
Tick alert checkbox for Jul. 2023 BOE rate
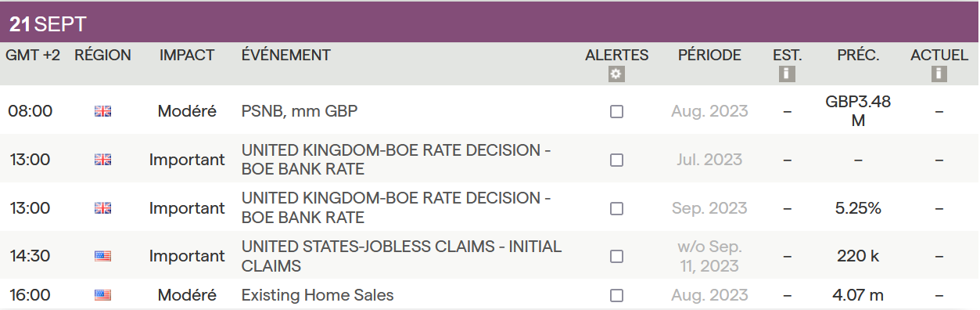[x=616, y=160]
